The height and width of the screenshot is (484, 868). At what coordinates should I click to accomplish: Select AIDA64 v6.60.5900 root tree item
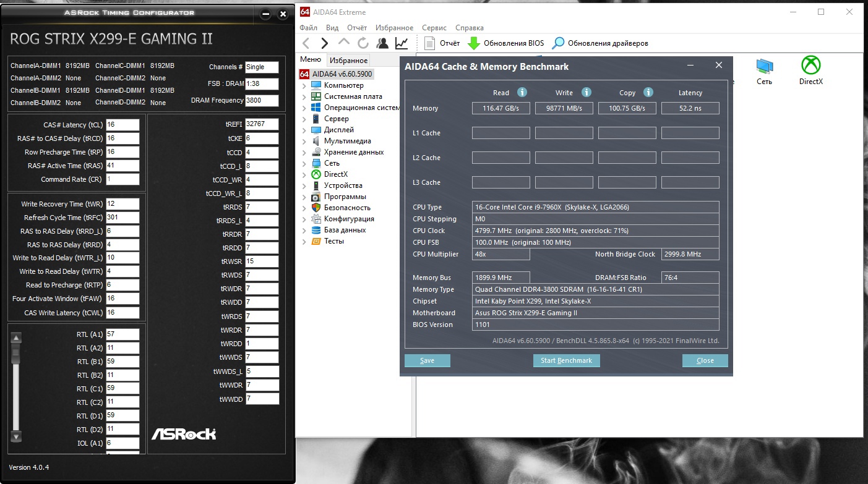pos(337,74)
